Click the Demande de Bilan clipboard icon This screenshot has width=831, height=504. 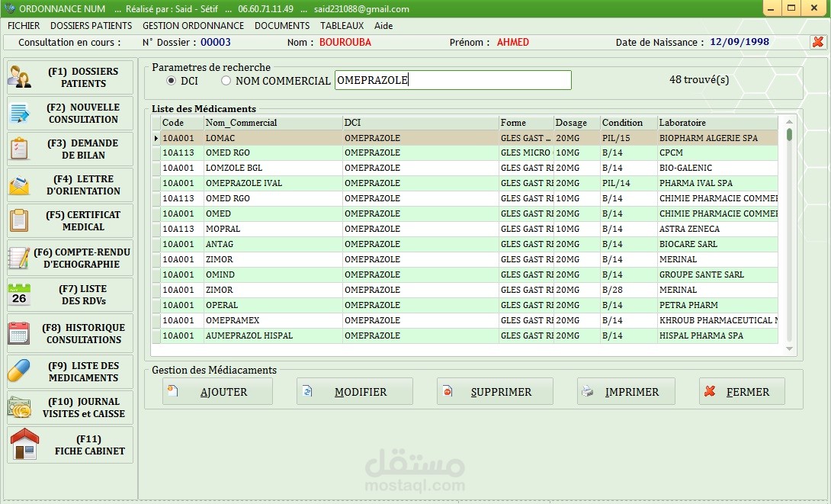tap(19, 149)
